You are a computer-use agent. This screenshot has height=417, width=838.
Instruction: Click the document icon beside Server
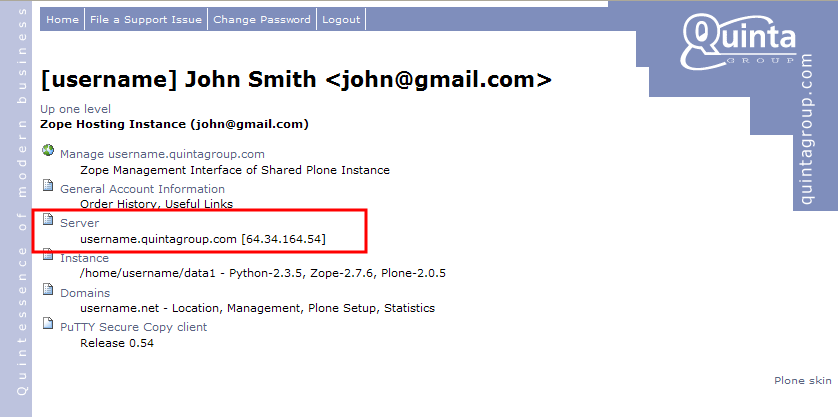pos(47,221)
